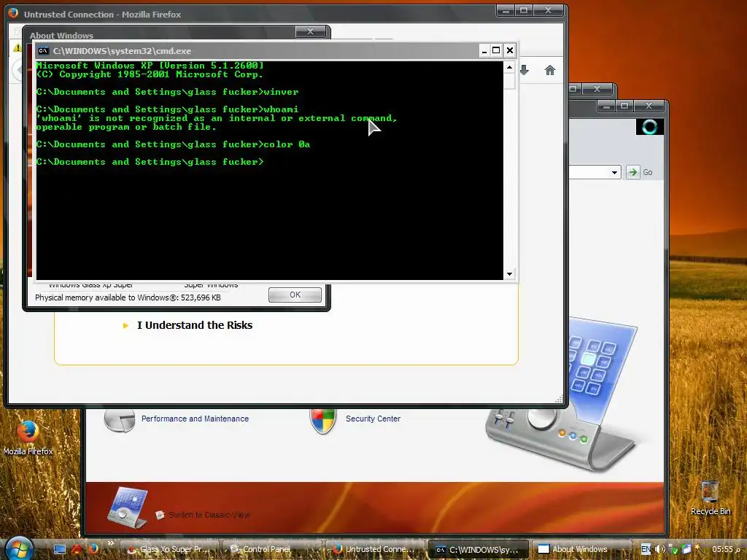
Task: Open Firefox downloads arrow icon
Action: click(525, 71)
